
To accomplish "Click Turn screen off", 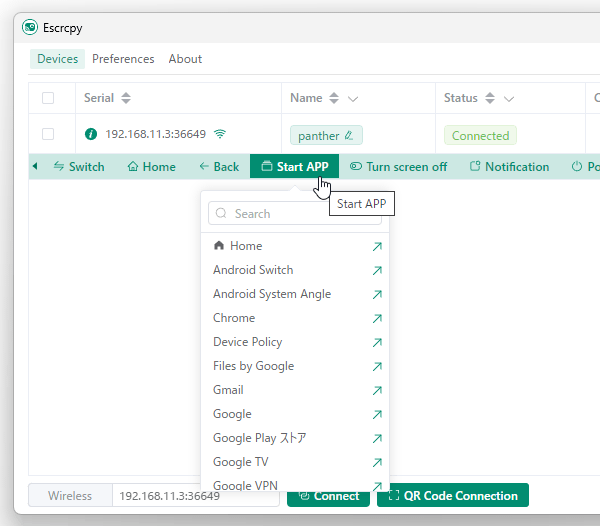I will click(x=398, y=167).
